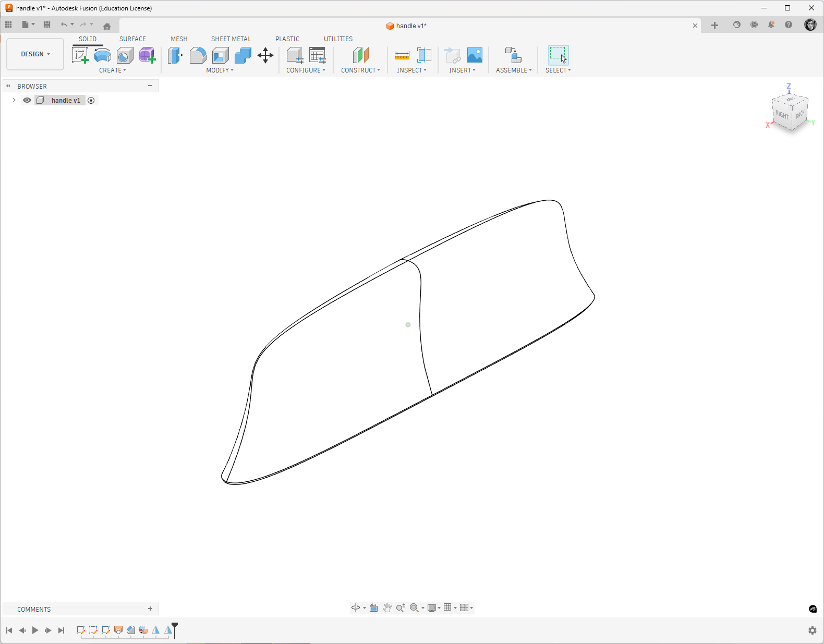Screen dimensions: 824x644
Task: Click the Fit zoom window icon
Action: coord(414,607)
